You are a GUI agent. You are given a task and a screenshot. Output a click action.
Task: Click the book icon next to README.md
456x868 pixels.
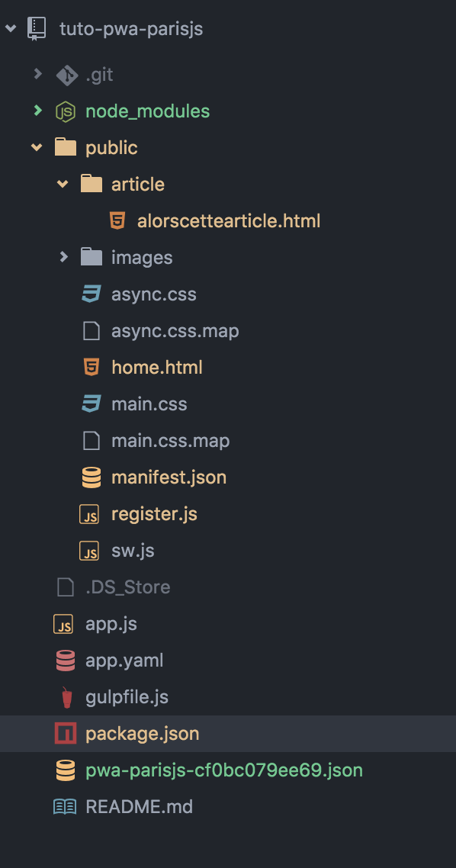pyautogui.click(x=66, y=806)
